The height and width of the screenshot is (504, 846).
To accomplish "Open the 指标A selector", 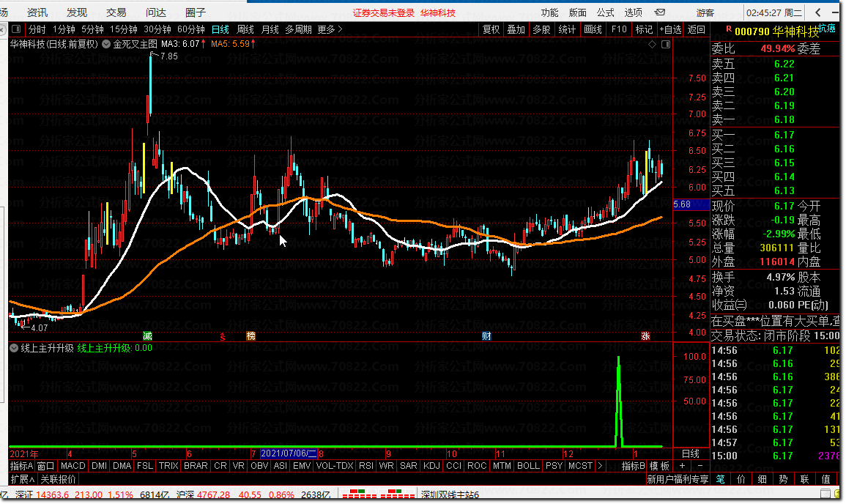I will 21,466.
